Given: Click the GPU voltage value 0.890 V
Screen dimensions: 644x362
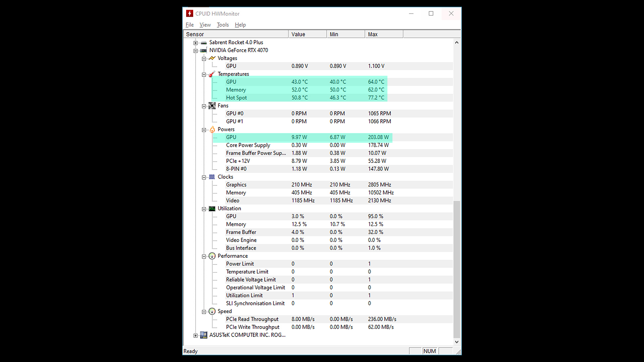Looking at the screenshot, I should click(300, 66).
